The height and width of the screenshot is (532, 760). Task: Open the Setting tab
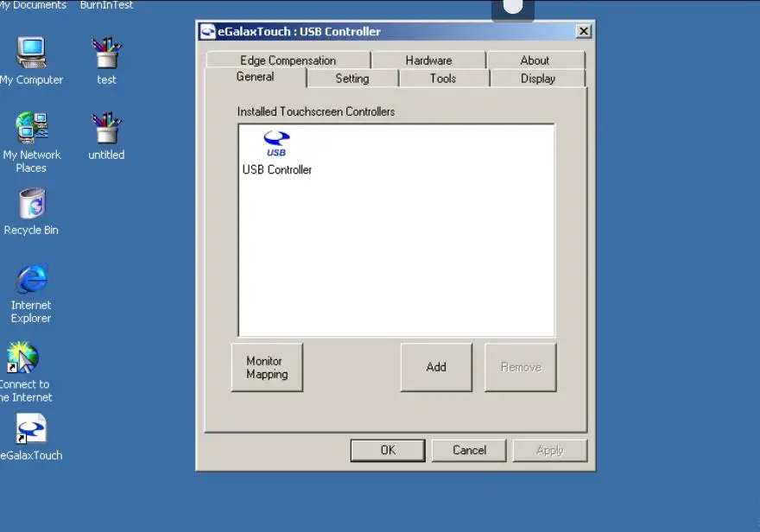(x=352, y=79)
